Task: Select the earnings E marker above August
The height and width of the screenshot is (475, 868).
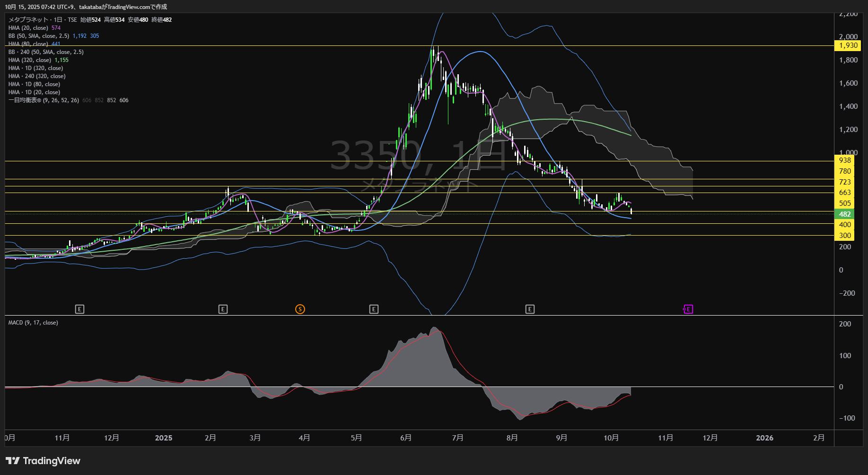Action: tap(530, 309)
